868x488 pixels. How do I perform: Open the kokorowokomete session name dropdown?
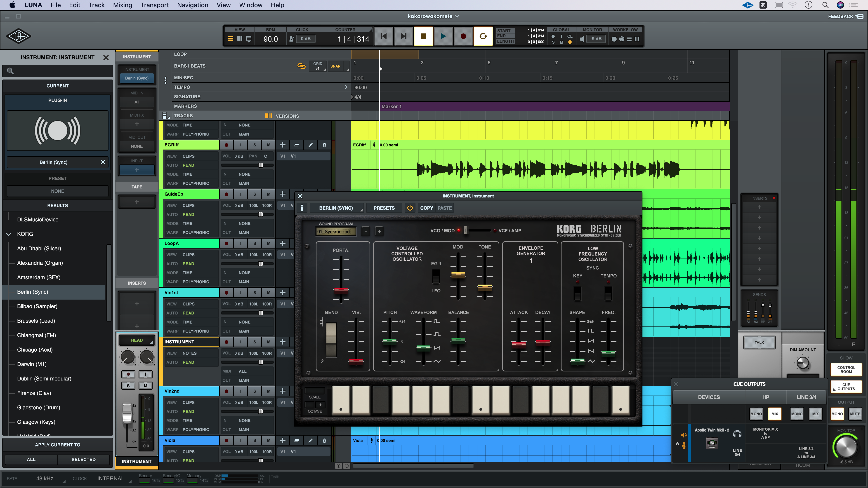(433, 16)
